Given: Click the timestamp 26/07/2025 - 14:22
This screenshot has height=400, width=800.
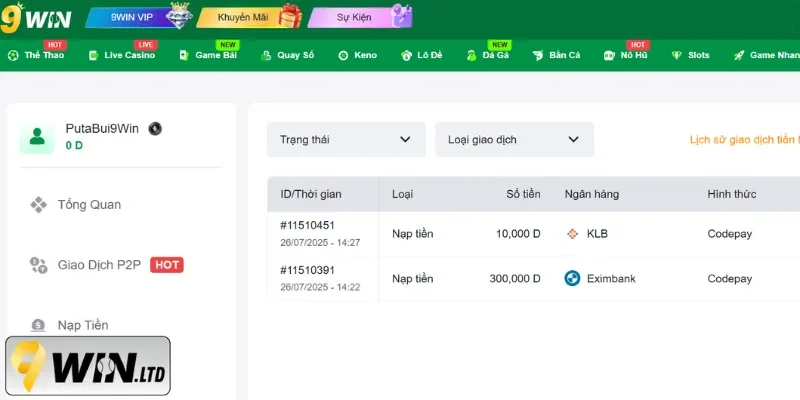Looking at the screenshot, I should [x=320, y=287].
